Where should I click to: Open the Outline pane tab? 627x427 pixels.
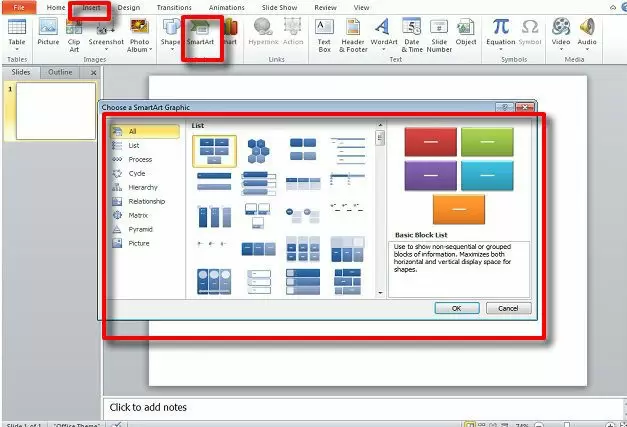tap(60, 73)
